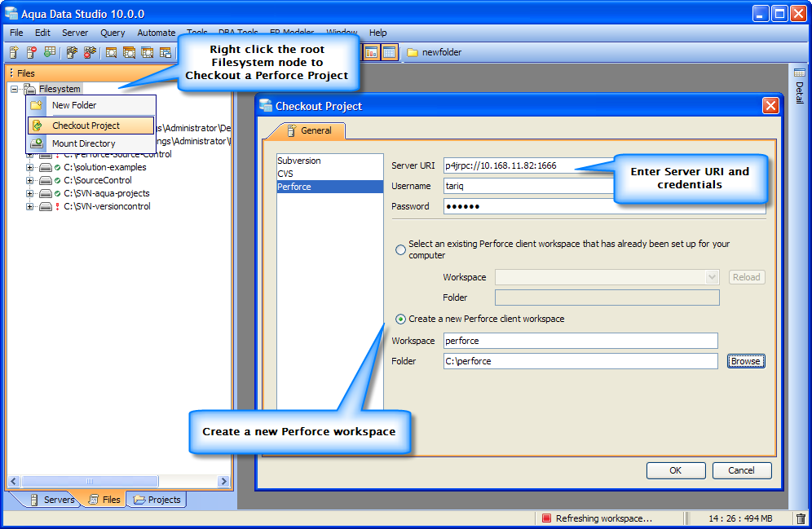This screenshot has width=812, height=529.
Task: Click the script icon with red stop badge
Action: (x=90, y=52)
